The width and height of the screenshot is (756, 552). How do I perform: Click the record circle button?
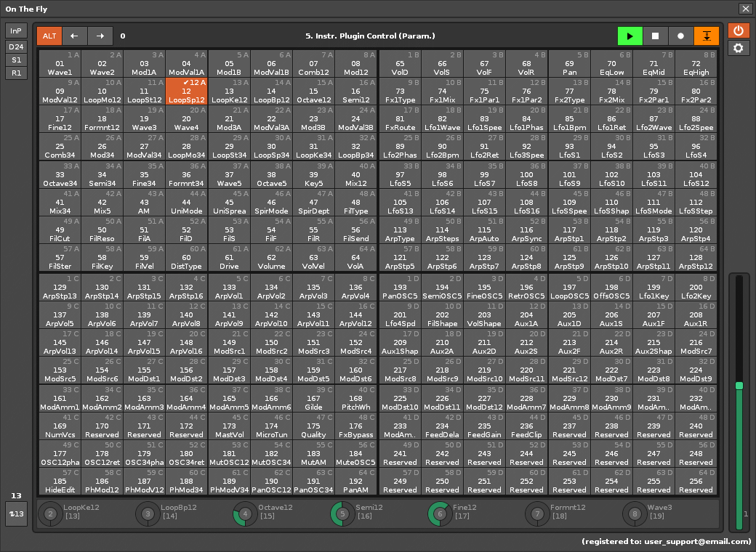(680, 36)
